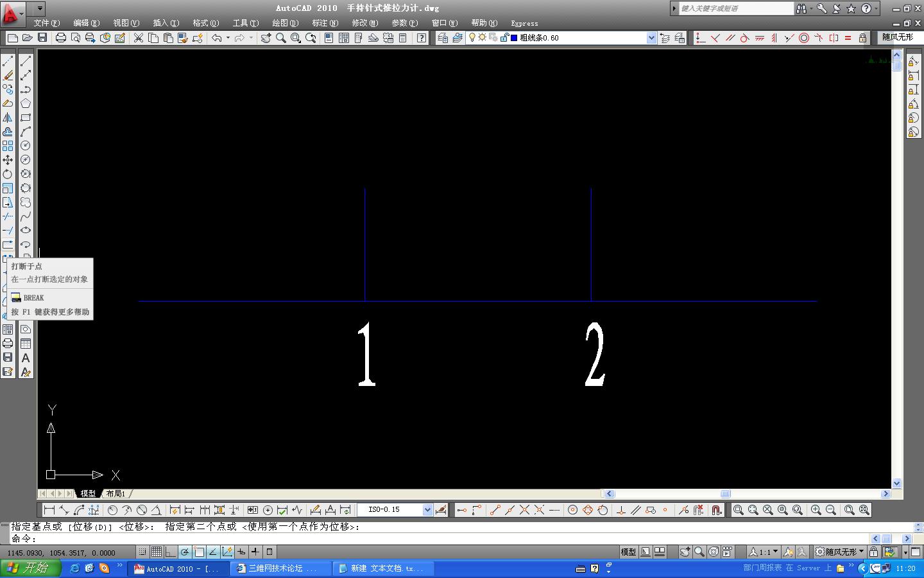Click the vertical scrollbar down arrow

pos(897,483)
